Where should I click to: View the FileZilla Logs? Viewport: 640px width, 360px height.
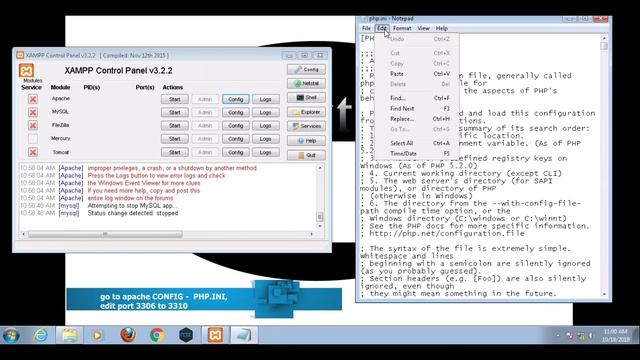[x=266, y=126]
